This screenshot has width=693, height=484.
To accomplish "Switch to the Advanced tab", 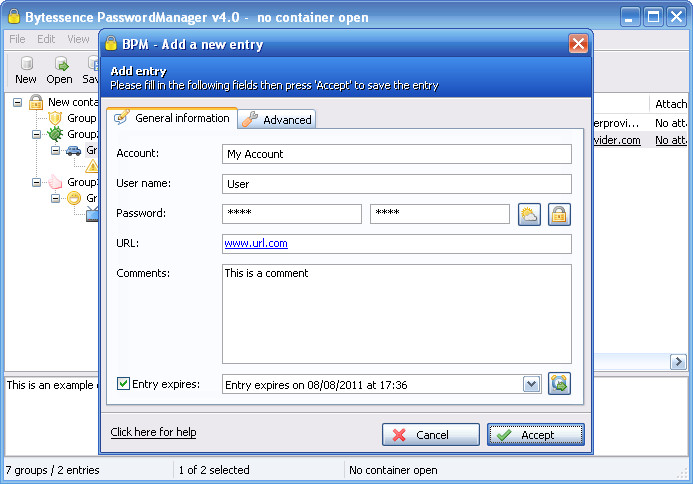I will point(277,119).
